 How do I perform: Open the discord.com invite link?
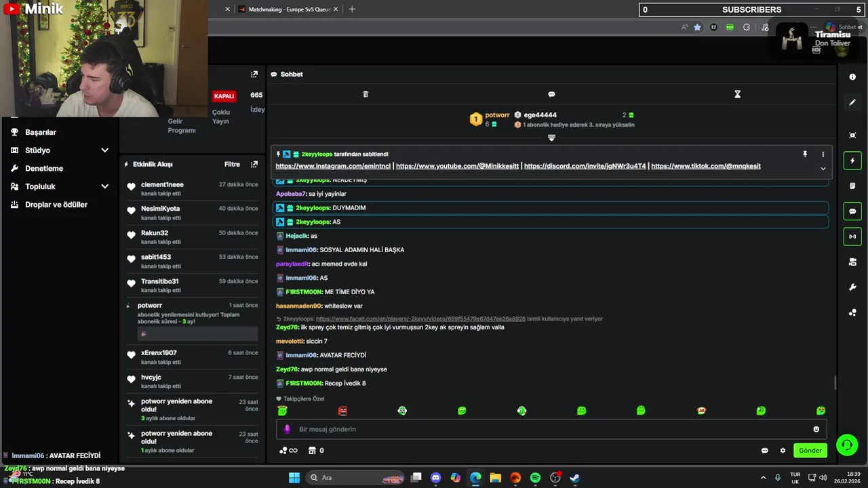[585, 166]
